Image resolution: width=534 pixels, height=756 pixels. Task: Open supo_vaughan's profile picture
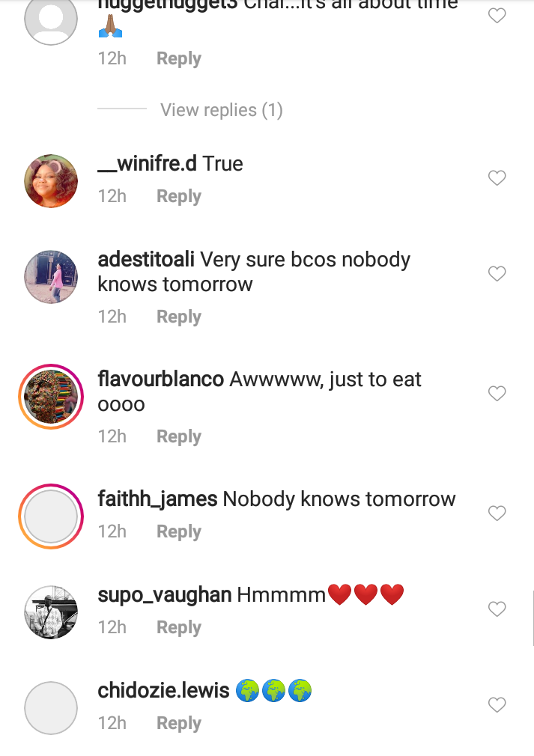pos(51,612)
